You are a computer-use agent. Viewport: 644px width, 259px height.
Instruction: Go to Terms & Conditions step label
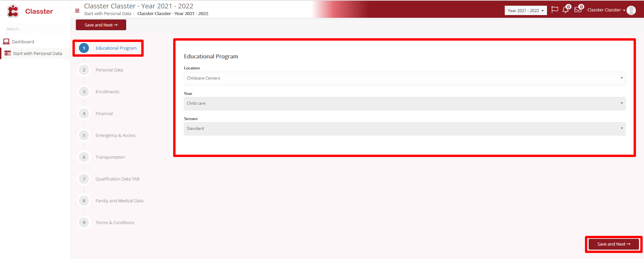115,222
